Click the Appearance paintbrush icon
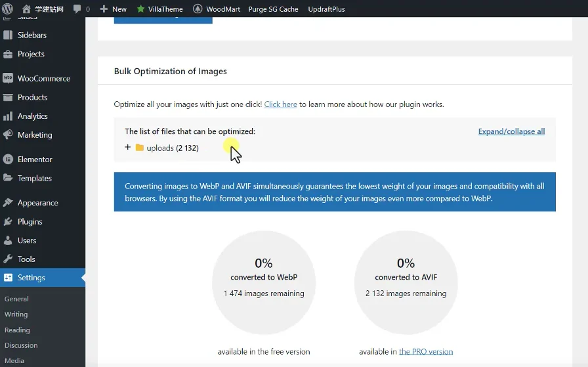This screenshot has width=588, height=367. click(8, 203)
